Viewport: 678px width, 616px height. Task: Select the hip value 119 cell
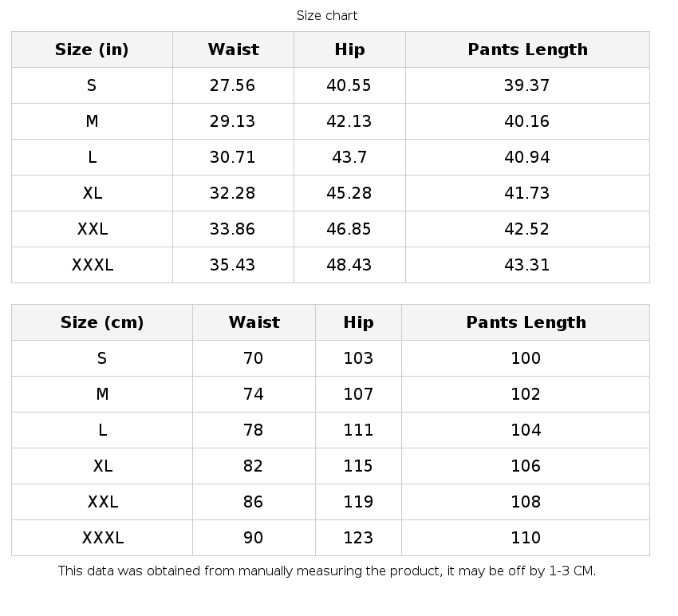[x=358, y=502]
